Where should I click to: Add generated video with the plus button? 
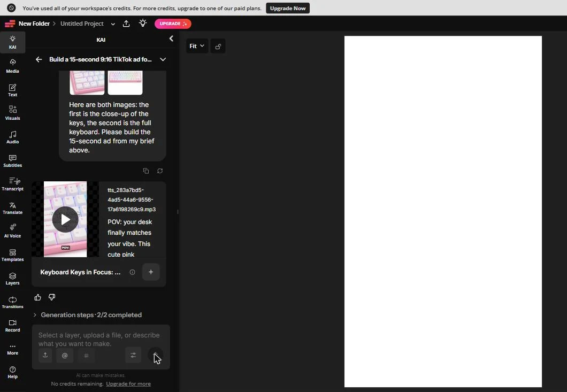point(151,272)
